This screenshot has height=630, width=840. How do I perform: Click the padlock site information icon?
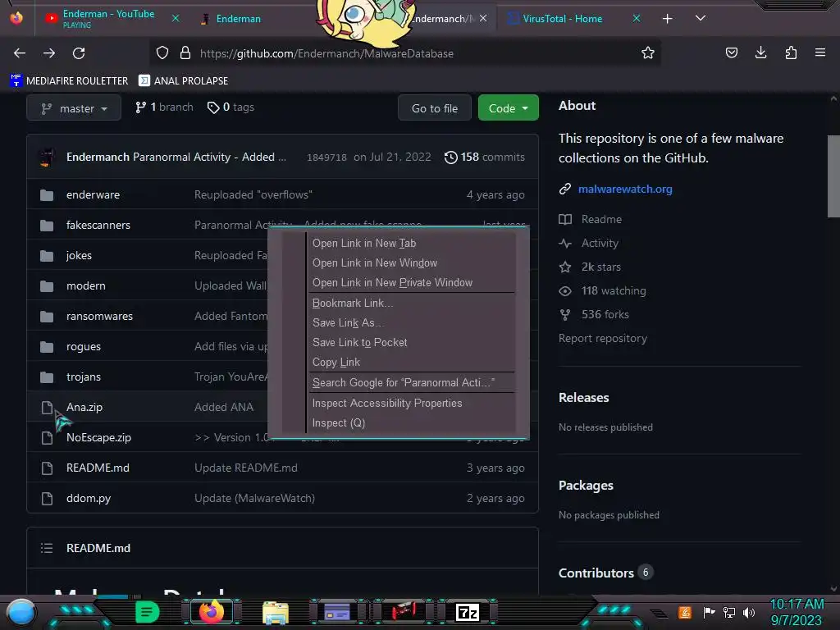pyautogui.click(x=185, y=53)
